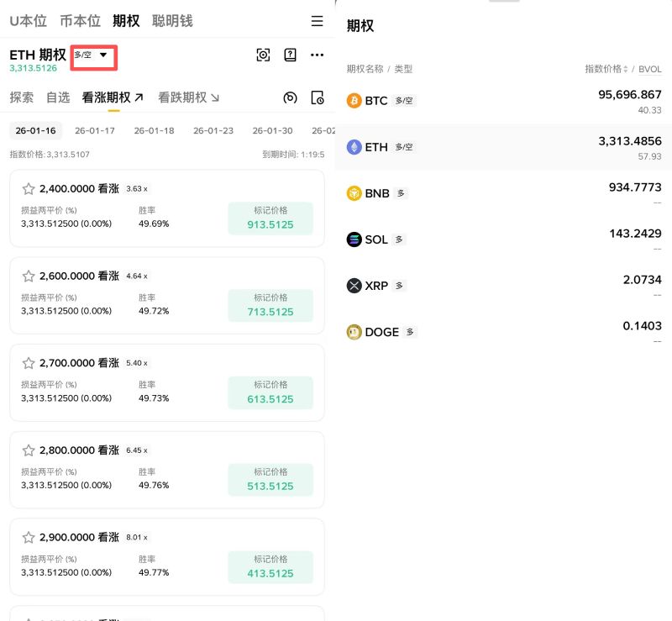This screenshot has height=621, width=672.
Task: Click the win rate 49.69% value
Action: click(154, 224)
